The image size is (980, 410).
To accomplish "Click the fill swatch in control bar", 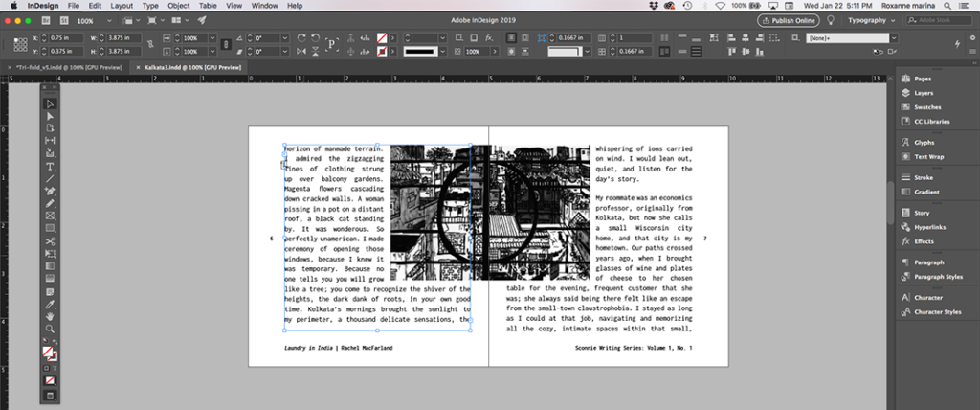I will (x=381, y=38).
